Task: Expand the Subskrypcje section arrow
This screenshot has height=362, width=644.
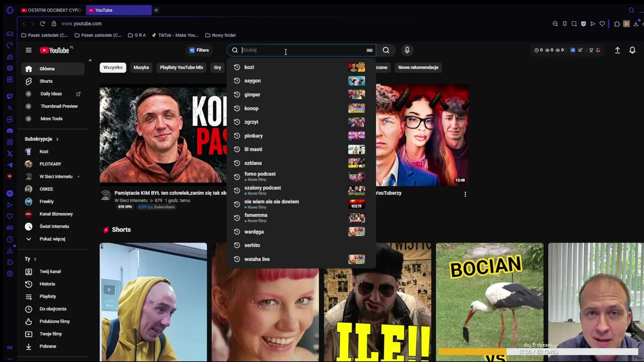Action: pyautogui.click(x=57, y=139)
